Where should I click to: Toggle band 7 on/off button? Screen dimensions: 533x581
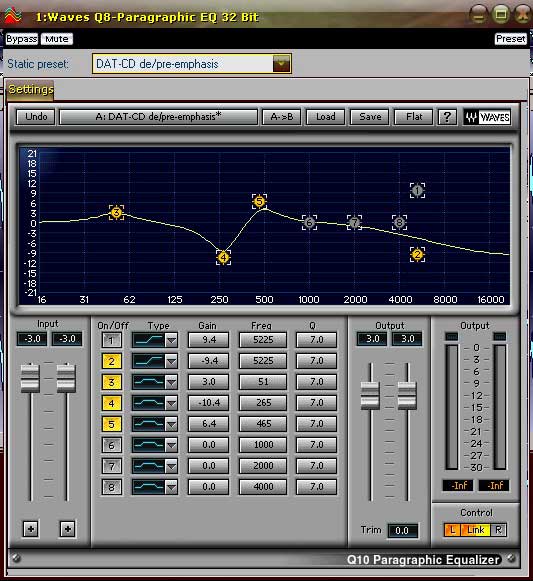click(112, 466)
